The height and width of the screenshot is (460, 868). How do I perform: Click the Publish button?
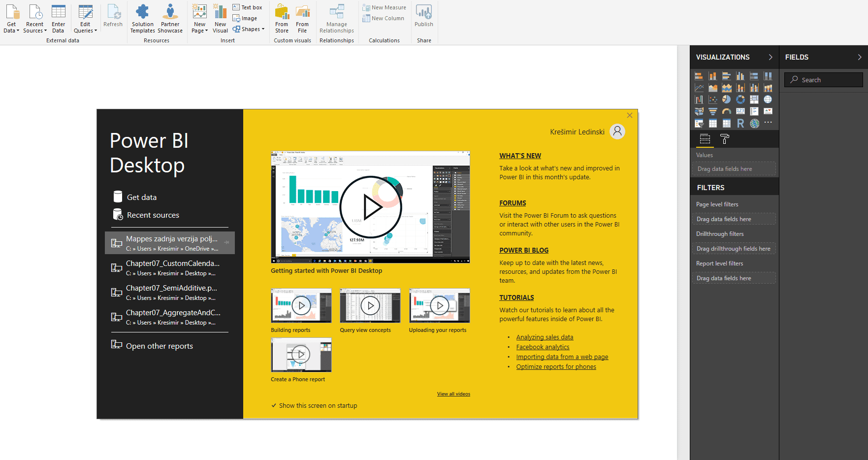(x=423, y=16)
